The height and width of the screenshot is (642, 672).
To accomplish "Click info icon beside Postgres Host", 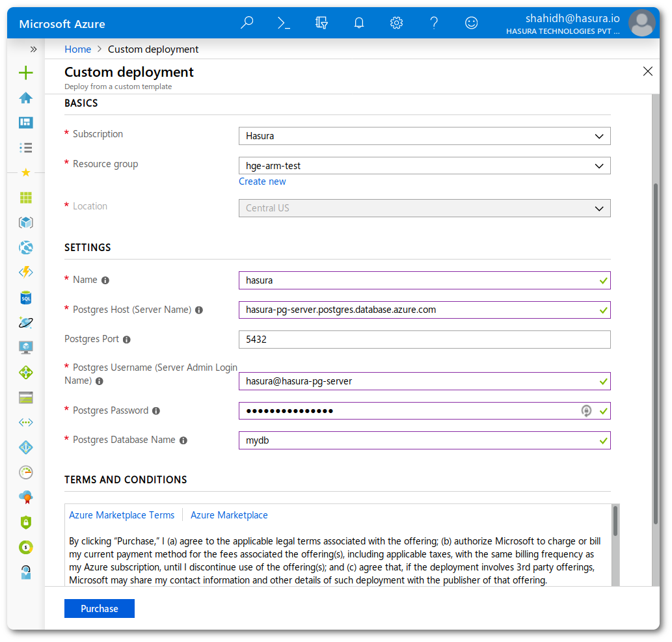I will pyautogui.click(x=199, y=310).
